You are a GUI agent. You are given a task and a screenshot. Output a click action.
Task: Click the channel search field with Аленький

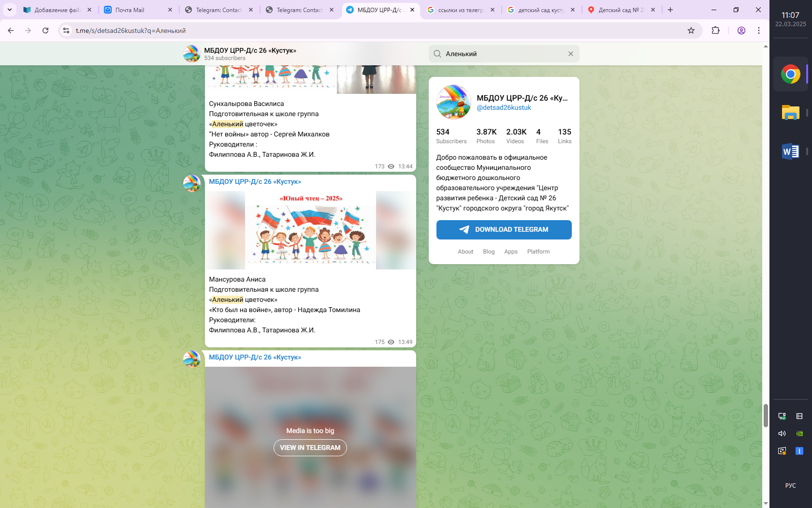pos(504,54)
